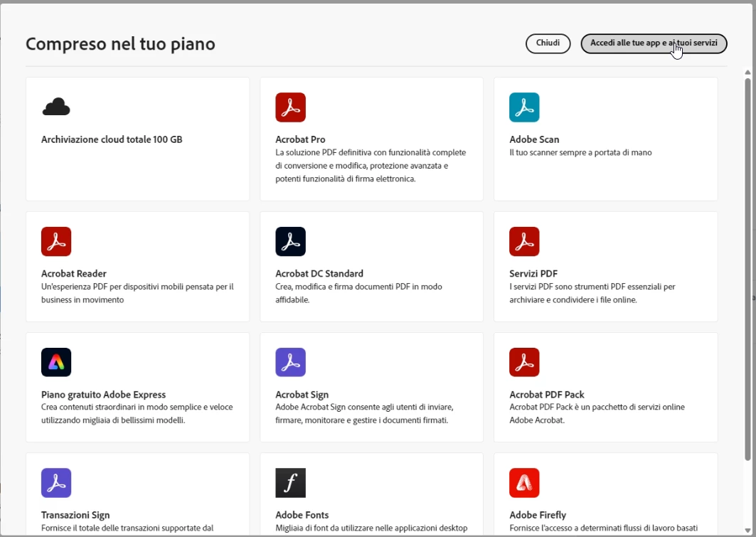Viewport: 756px width, 537px height.
Task: Click the Adobe Firefly red icon
Action: tap(524, 482)
